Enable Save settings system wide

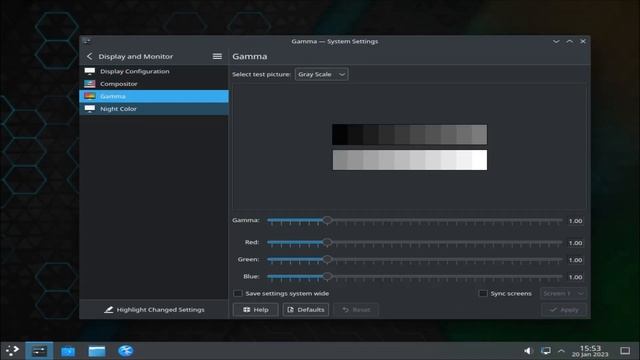238,293
